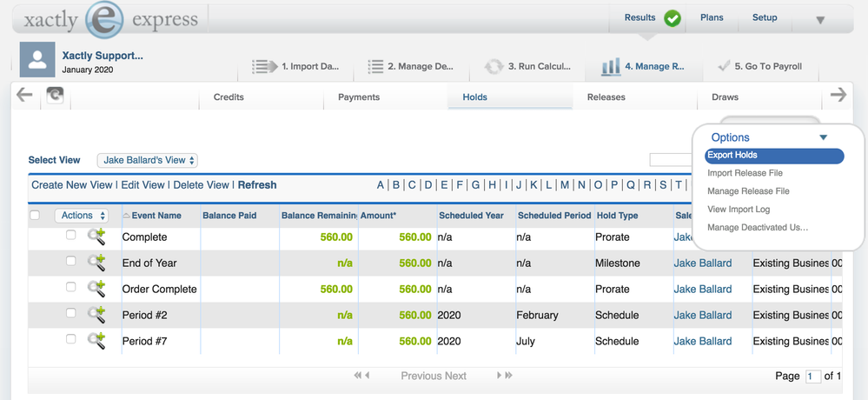Image resolution: width=868 pixels, height=400 pixels.
Task: Click the page number input field
Action: pos(813,377)
